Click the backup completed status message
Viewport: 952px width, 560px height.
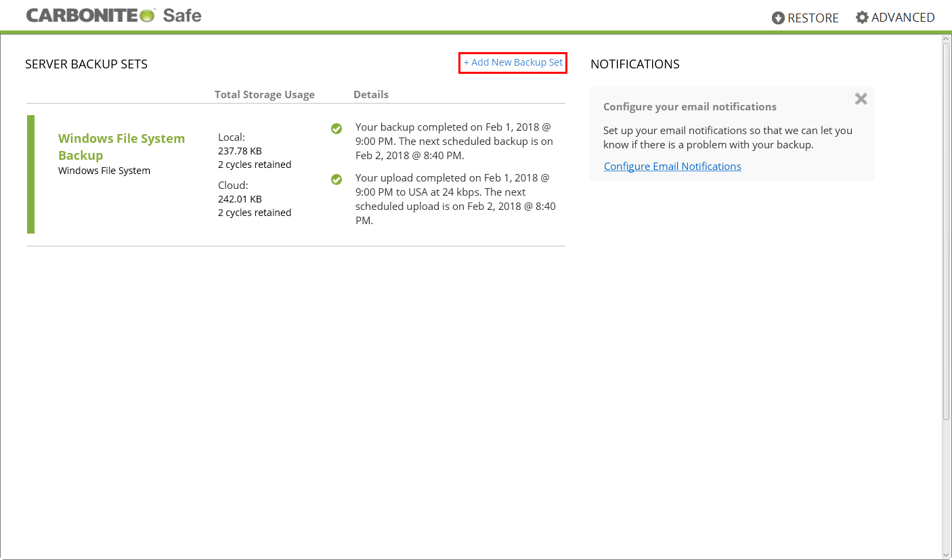click(x=454, y=142)
